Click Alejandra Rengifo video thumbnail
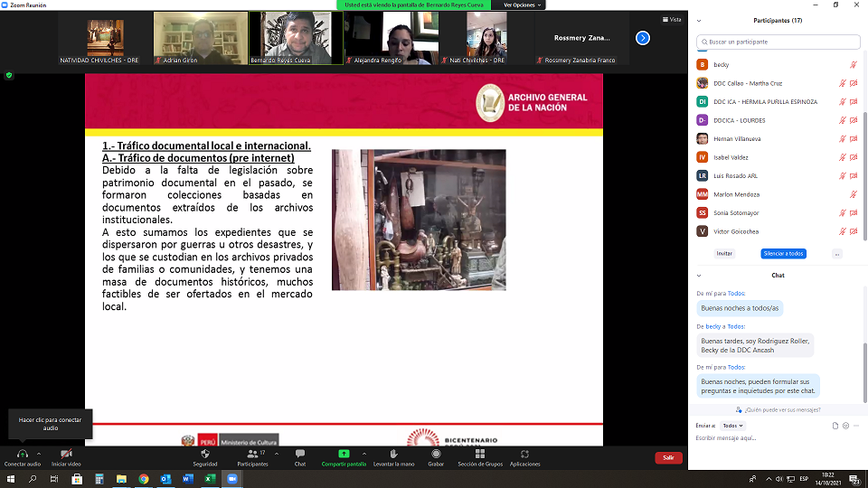Image resolution: width=868 pixels, height=488 pixels. click(392, 38)
